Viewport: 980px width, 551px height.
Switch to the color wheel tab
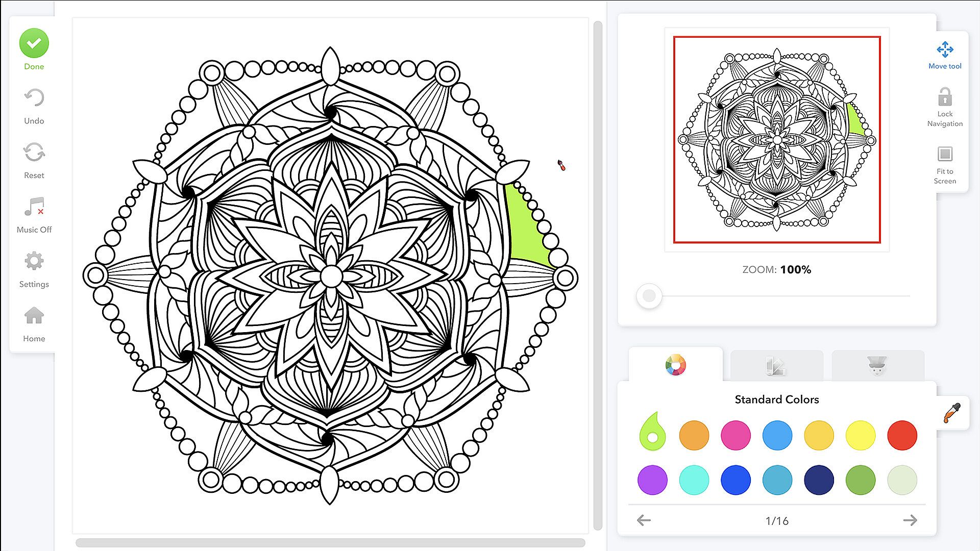click(675, 365)
